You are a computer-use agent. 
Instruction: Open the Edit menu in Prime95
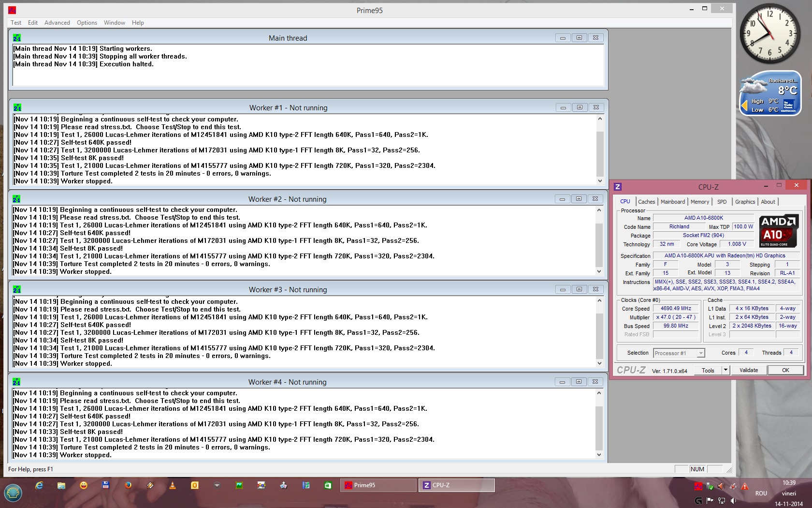(x=33, y=23)
